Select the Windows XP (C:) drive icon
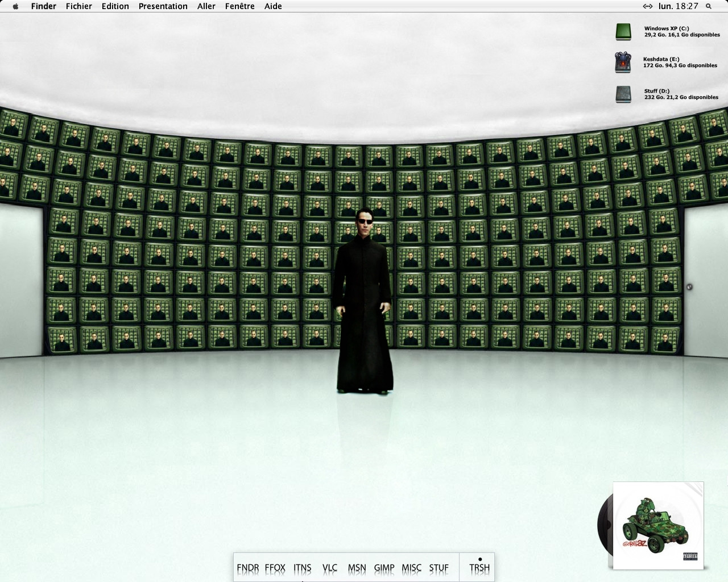The image size is (728, 582). click(623, 31)
